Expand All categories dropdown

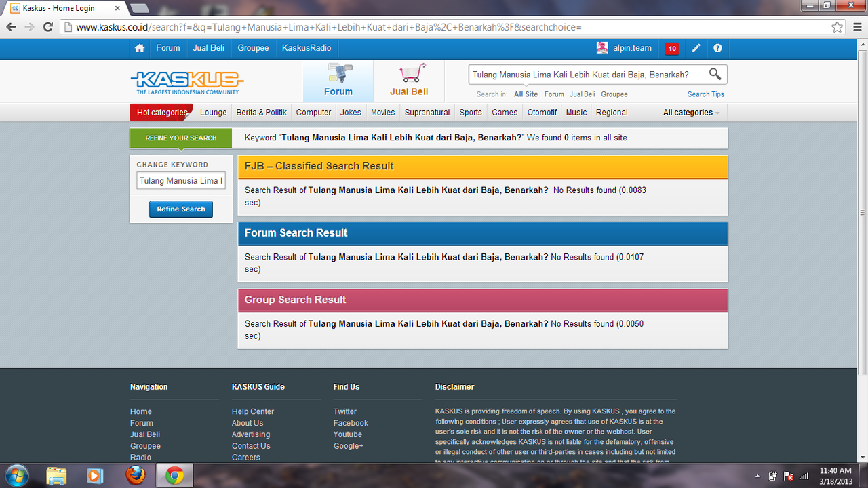[x=691, y=113]
